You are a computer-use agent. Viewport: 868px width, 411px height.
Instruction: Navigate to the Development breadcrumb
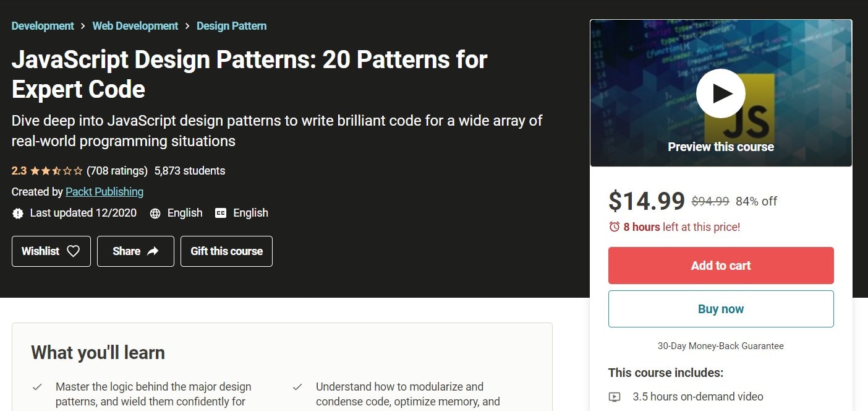(42, 26)
